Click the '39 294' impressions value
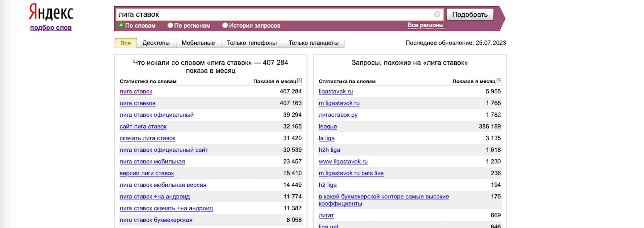This screenshot has width=644, height=228. 292,115
